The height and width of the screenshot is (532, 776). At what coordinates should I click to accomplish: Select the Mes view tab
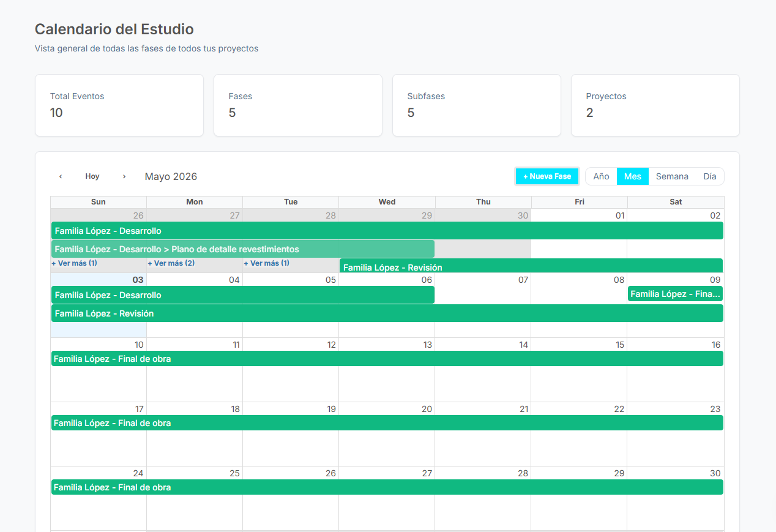coord(633,176)
